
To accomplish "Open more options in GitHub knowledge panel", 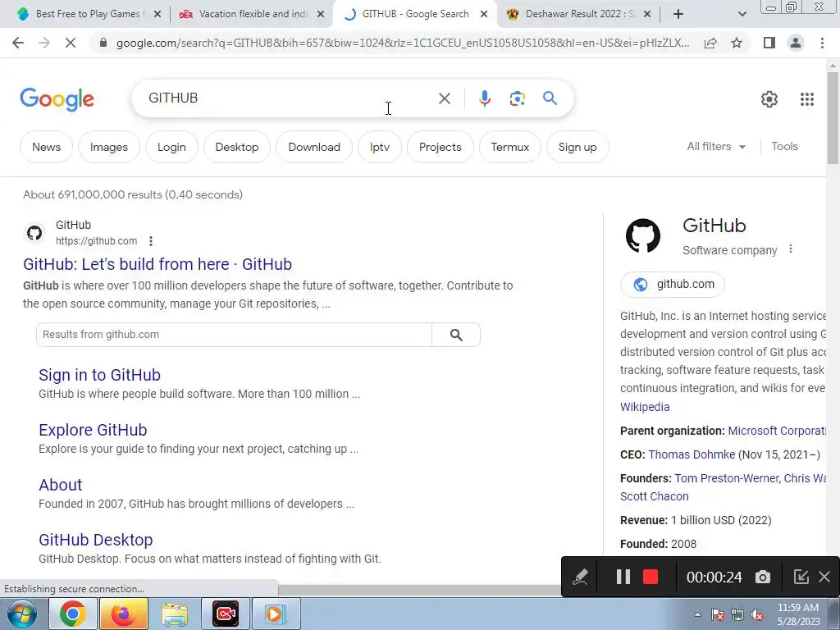I will point(791,249).
